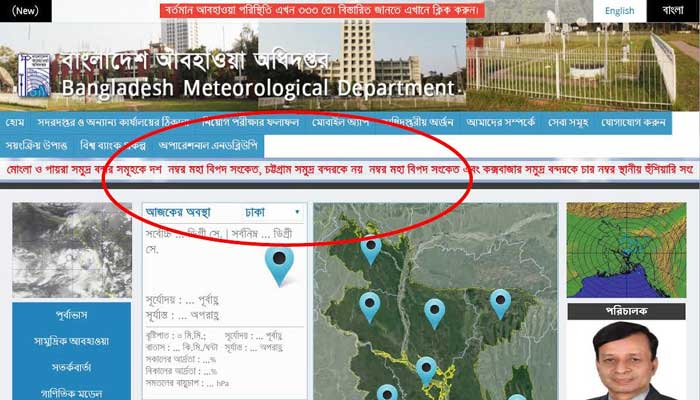The image size is (700, 400).
Task: Click the north-eastern map pin
Action: (x=500, y=304)
